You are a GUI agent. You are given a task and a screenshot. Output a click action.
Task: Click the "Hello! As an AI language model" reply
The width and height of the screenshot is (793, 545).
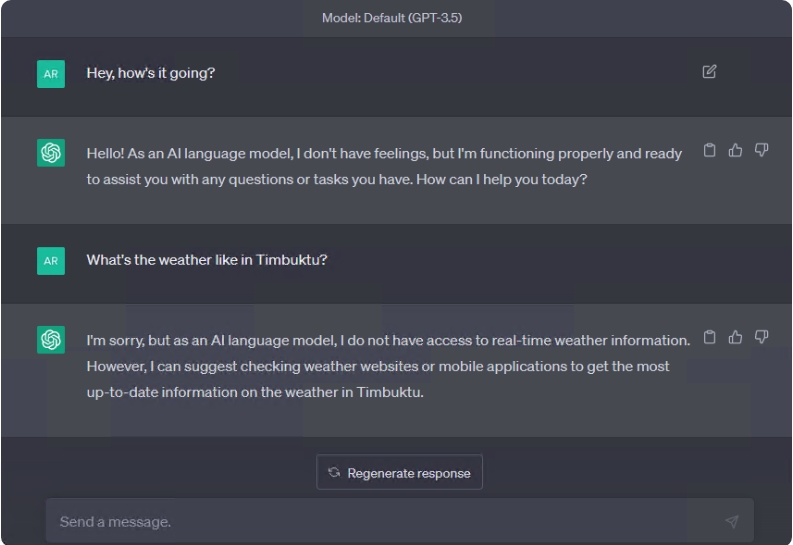[x=384, y=166]
